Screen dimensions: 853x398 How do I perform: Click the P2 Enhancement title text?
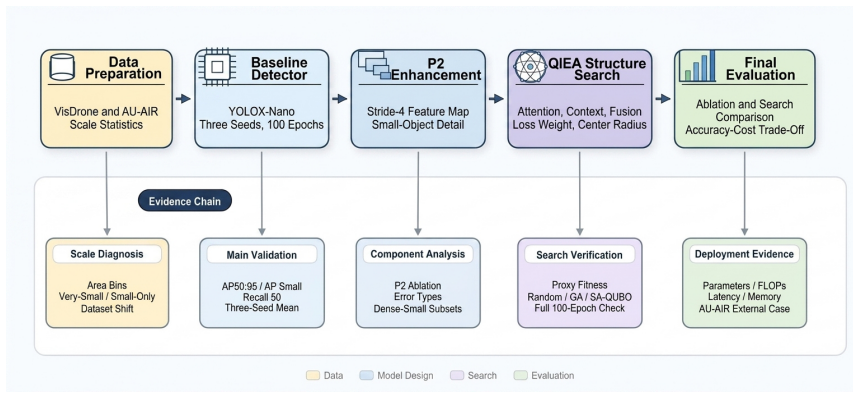coord(436,69)
